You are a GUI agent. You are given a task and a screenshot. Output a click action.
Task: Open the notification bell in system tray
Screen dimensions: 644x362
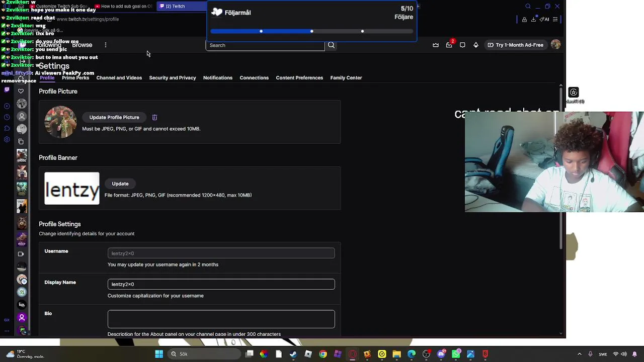point(635,354)
